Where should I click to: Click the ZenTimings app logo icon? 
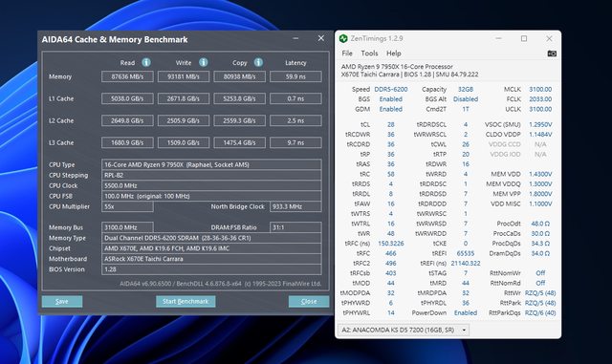click(x=343, y=38)
